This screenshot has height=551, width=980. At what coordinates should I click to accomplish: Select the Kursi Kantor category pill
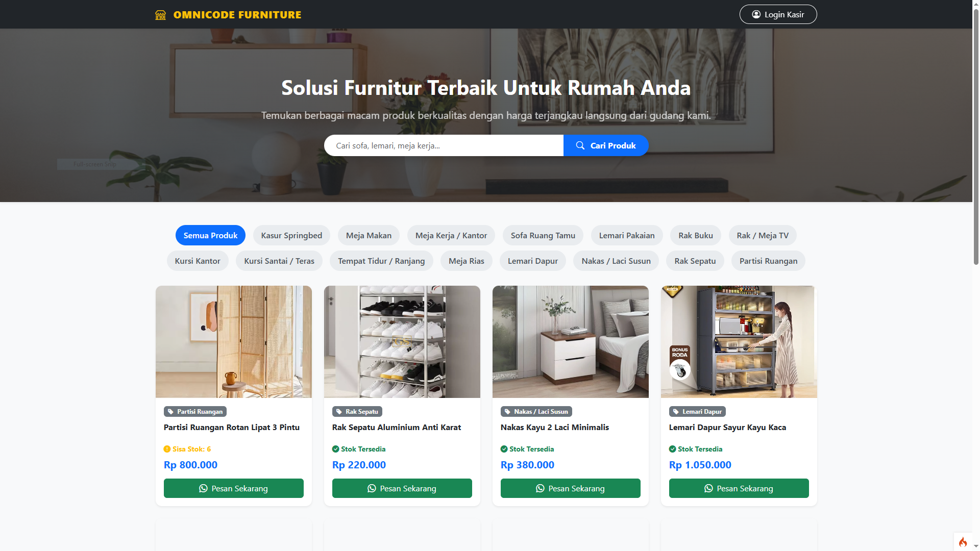tap(198, 261)
